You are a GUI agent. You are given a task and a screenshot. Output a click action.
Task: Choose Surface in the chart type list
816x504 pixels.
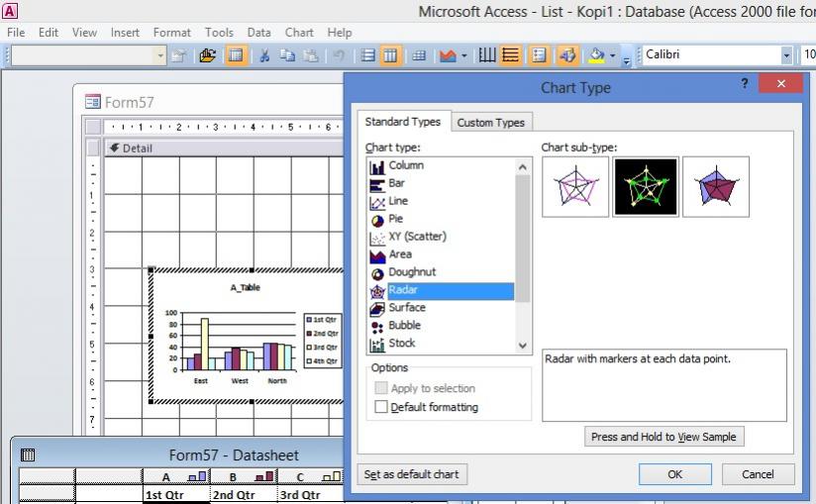click(x=442, y=307)
